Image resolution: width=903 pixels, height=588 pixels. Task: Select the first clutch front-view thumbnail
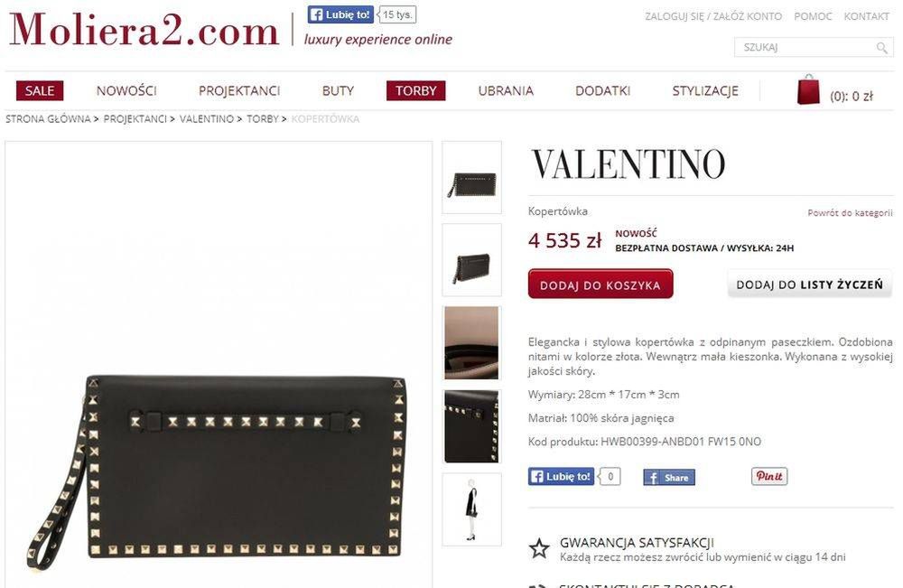(471, 177)
